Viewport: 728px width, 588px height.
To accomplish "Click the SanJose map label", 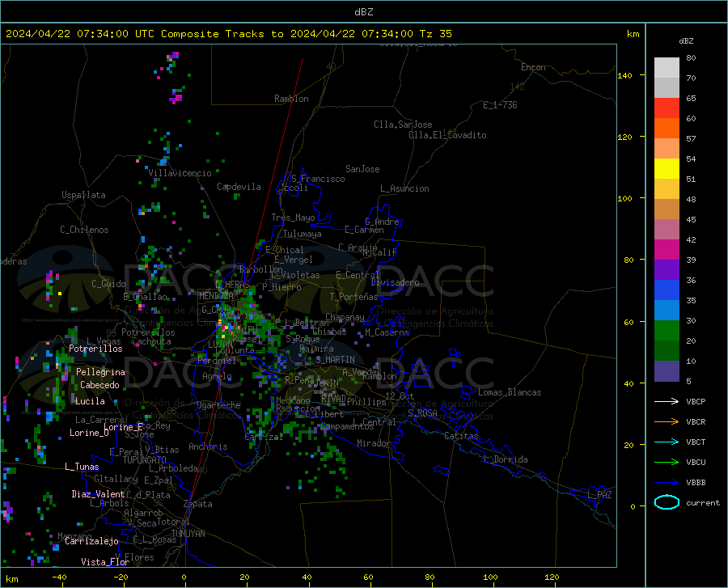I will click(362, 169).
